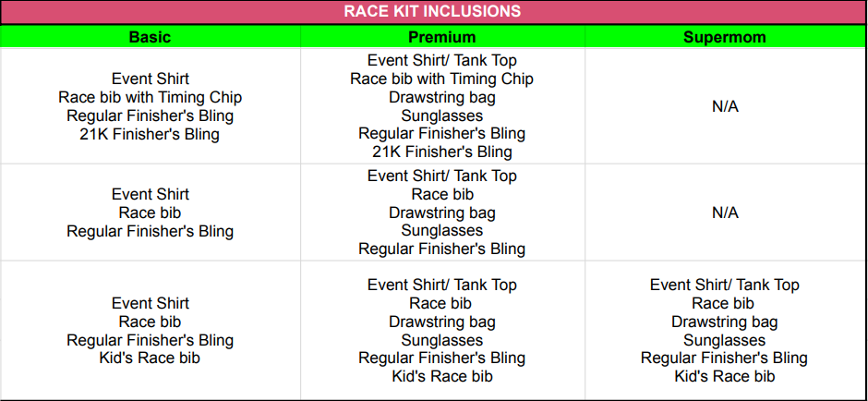Click the Drawstring bag text in the Supermom column

pos(725,322)
